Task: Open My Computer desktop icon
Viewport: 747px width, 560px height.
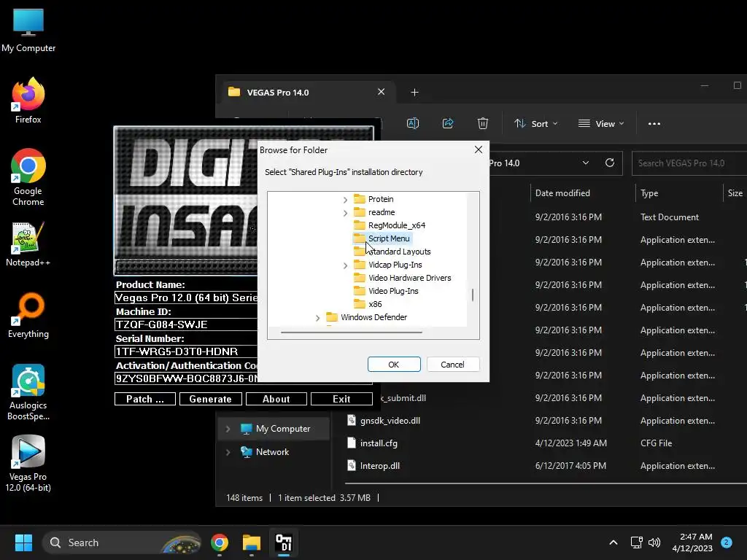Action: tap(28, 30)
